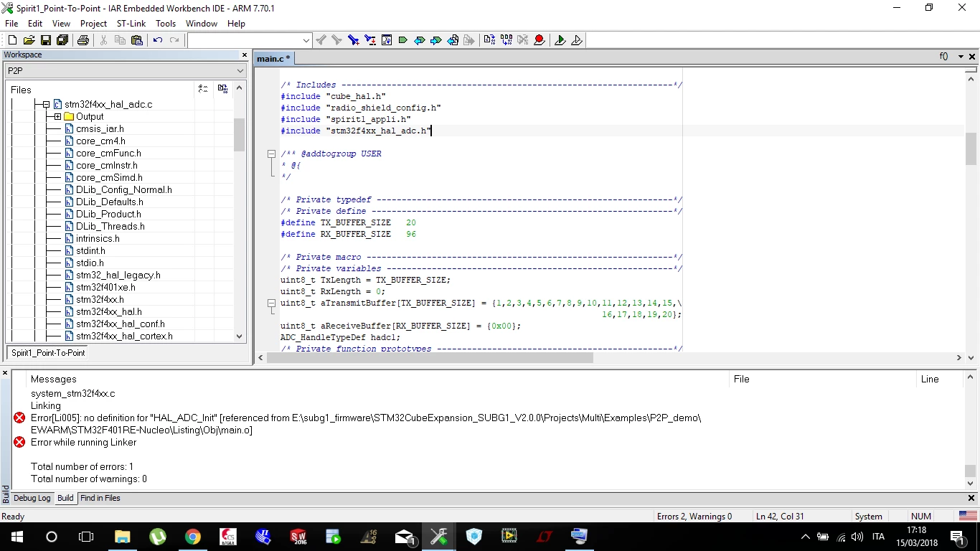Click the Paste toolbar icon

pos(137,40)
